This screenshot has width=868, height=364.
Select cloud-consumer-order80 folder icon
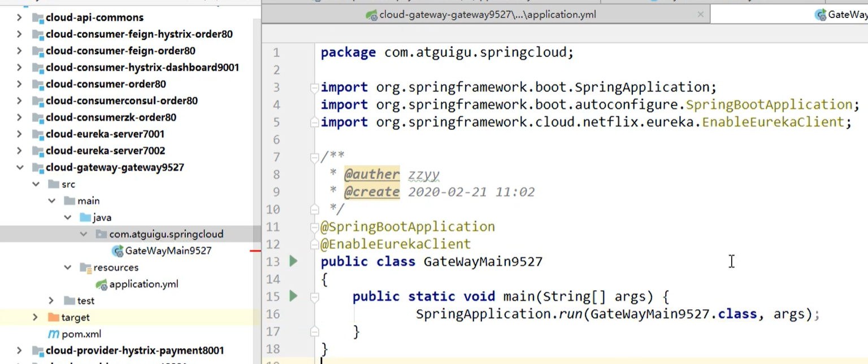click(37, 84)
